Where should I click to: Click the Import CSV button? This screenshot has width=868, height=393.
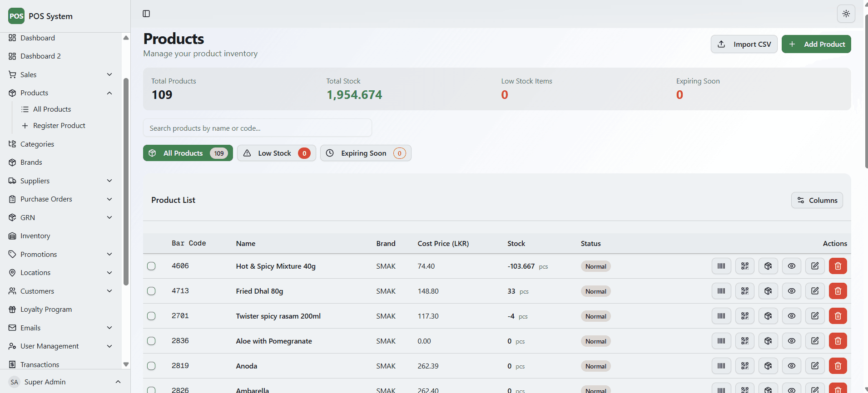point(744,44)
